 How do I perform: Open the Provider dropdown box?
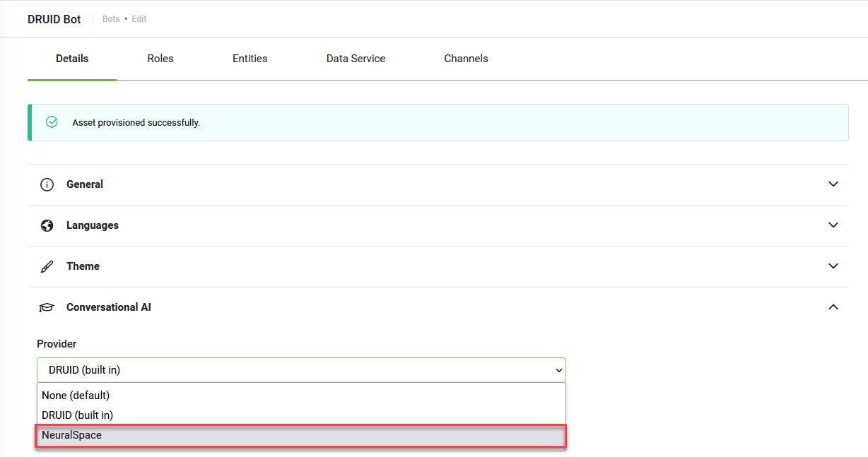(301, 370)
